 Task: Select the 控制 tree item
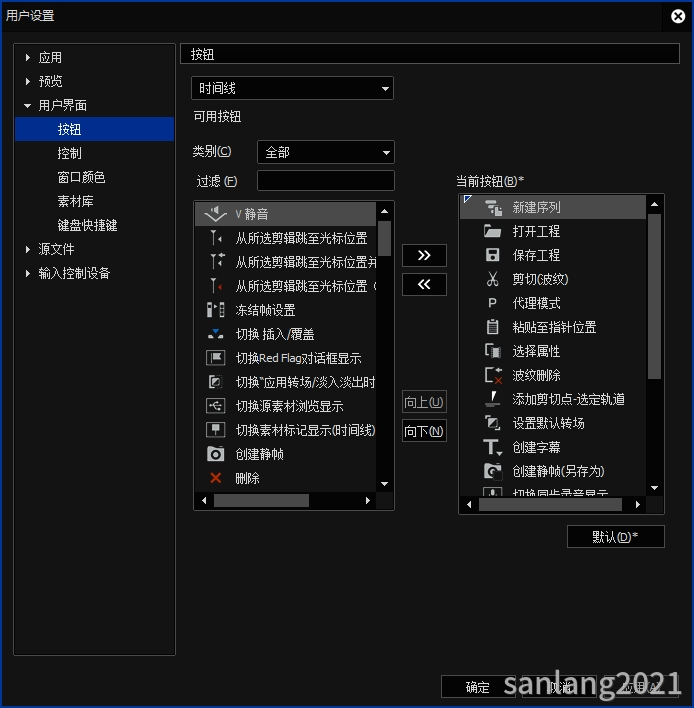point(69,153)
